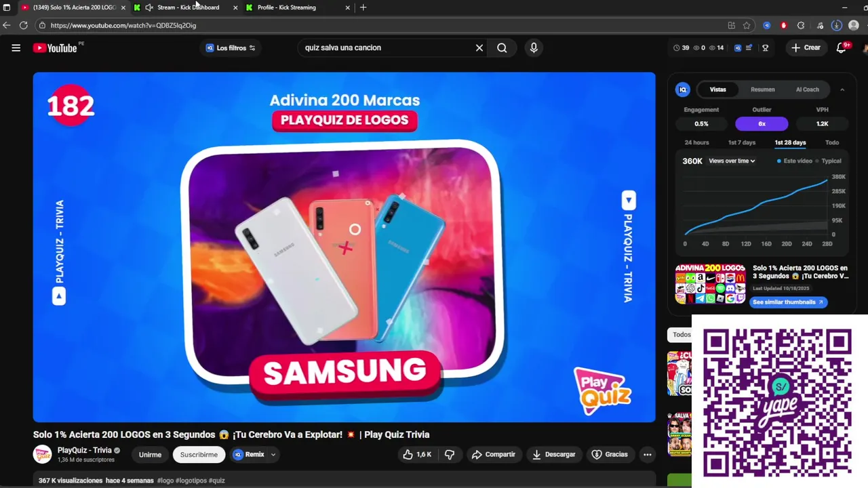The height and width of the screenshot is (488, 868).
Task: Go back in browser history
Action: click(x=6, y=26)
